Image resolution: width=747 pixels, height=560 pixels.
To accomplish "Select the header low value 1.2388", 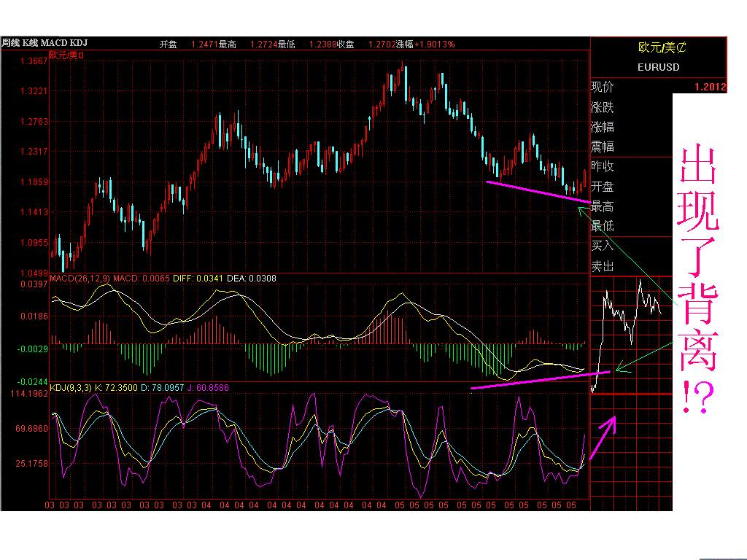I will 322,44.
